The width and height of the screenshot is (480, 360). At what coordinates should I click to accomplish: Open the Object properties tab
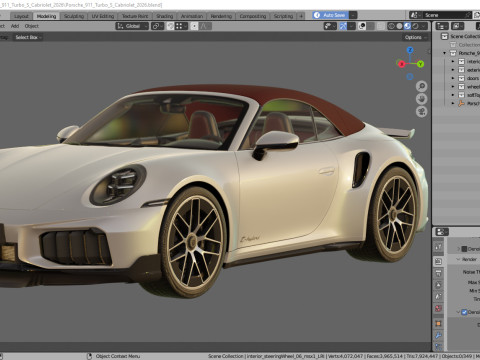coord(438,323)
